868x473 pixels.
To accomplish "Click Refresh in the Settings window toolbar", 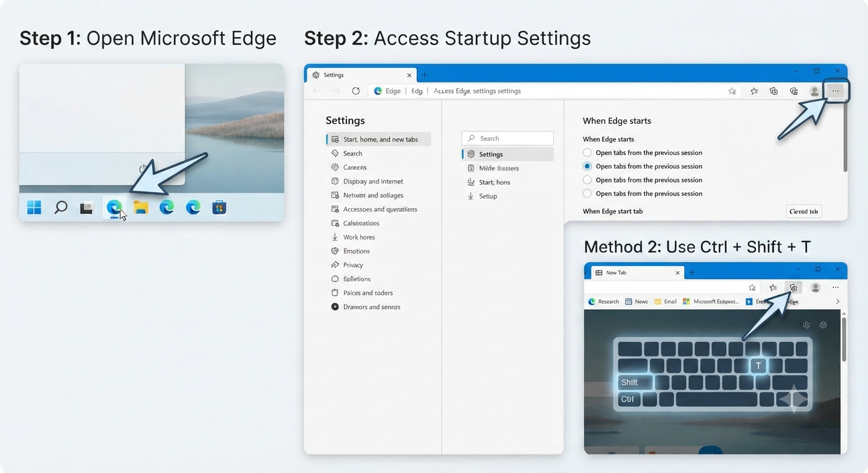I will 356,91.
